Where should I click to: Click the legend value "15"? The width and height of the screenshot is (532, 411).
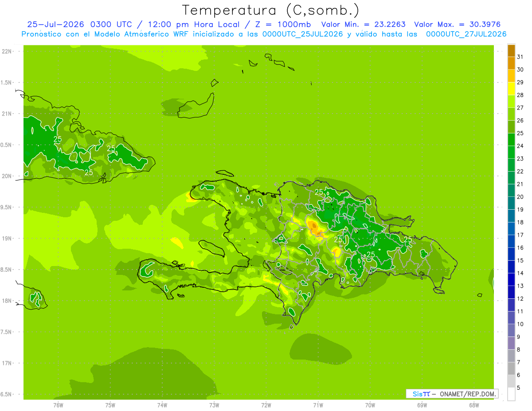tap(520, 260)
